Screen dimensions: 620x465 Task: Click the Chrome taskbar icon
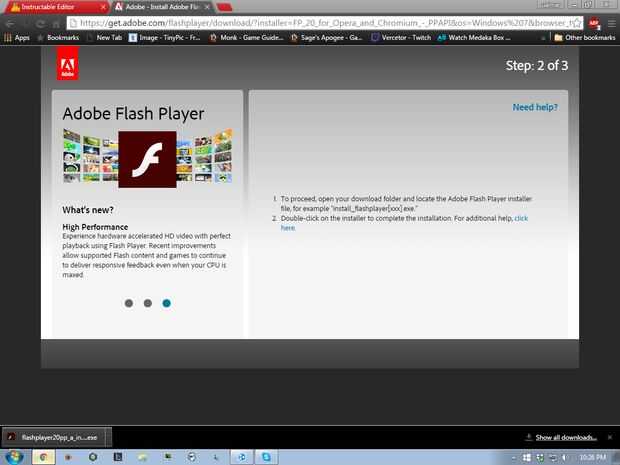(x=43, y=457)
